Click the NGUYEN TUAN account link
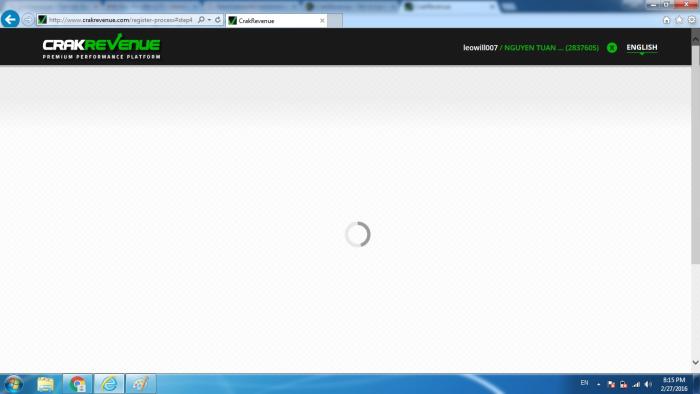 (x=552, y=48)
